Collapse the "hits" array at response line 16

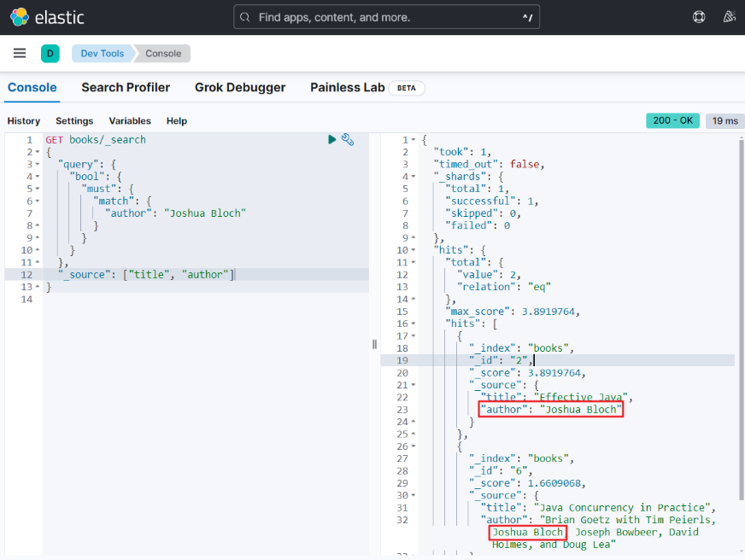click(x=414, y=324)
